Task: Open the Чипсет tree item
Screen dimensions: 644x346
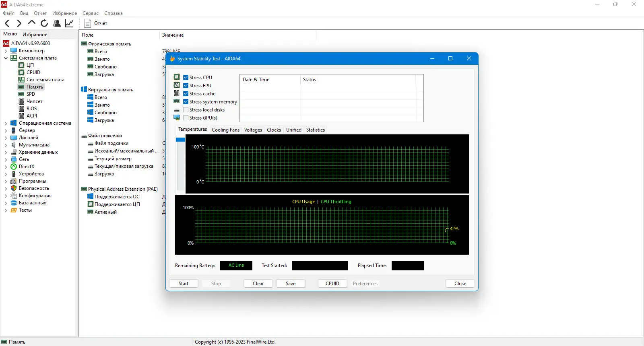Action: [x=34, y=101]
